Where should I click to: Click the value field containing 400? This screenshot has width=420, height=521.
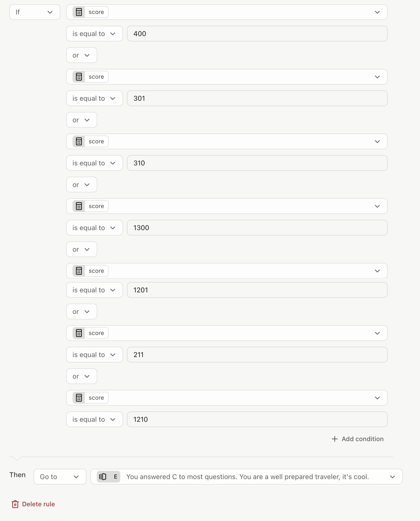coord(257,34)
